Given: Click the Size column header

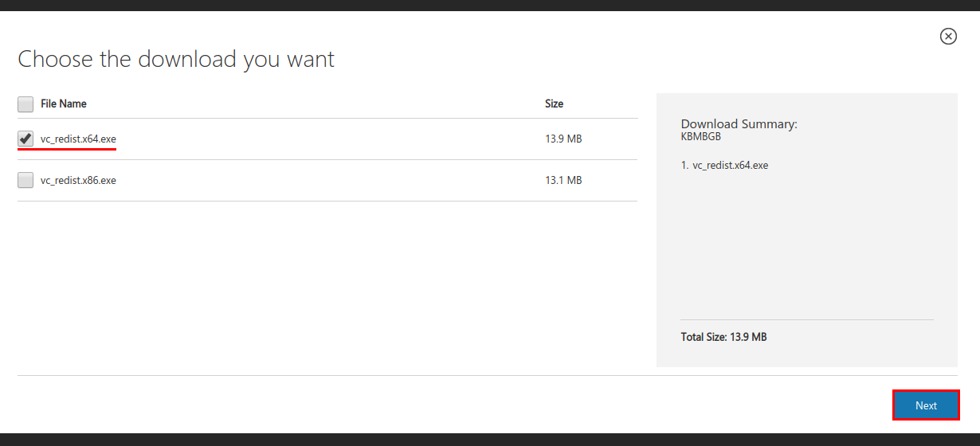Looking at the screenshot, I should (554, 104).
